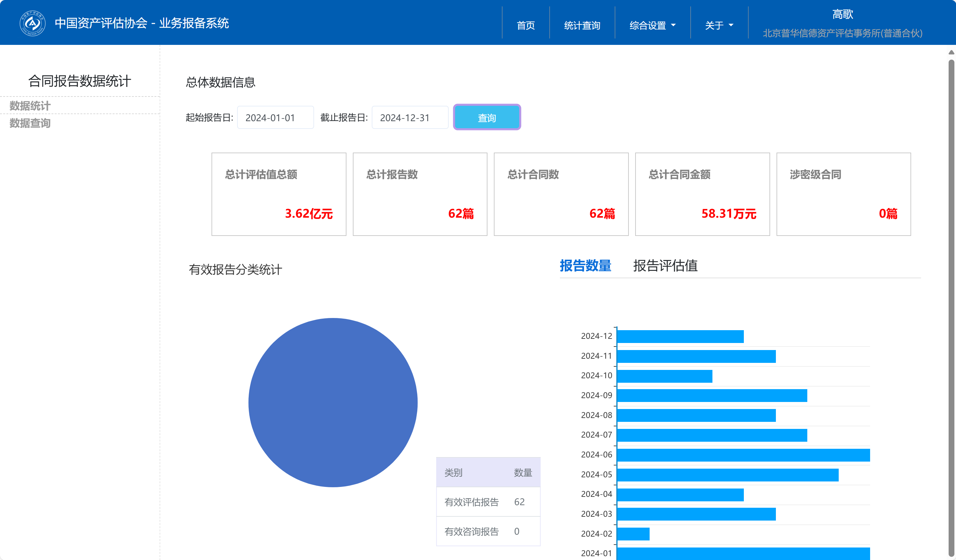The image size is (956, 560).
Task: Open the 统计查询 menu item
Action: pos(582,25)
